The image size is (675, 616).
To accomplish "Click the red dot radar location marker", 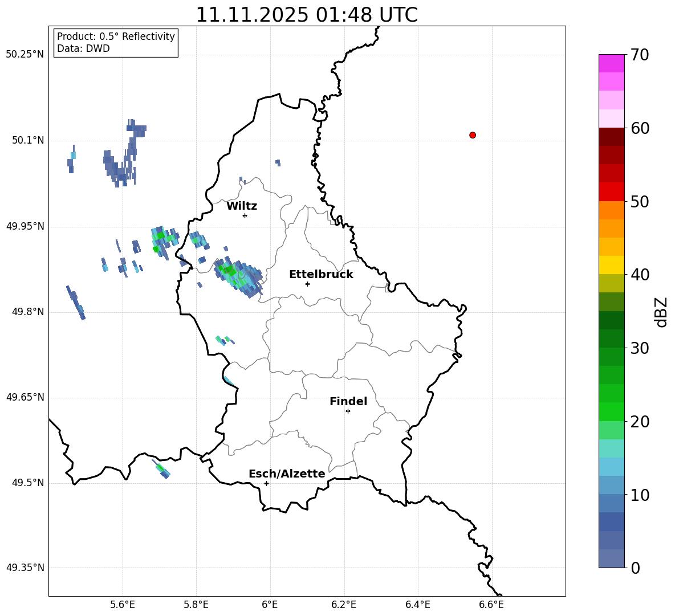I will (x=472, y=135).
